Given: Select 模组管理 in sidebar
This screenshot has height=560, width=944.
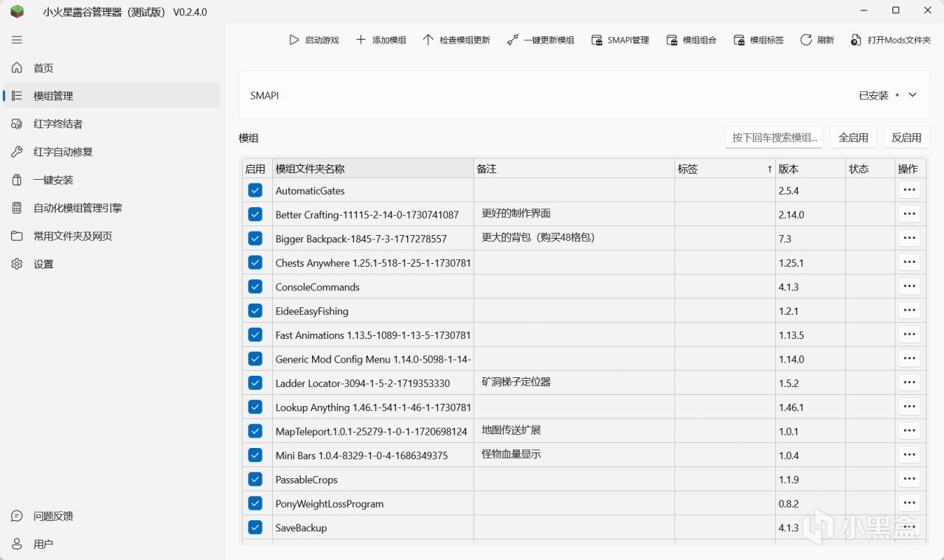Looking at the screenshot, I should coord(111,96).
